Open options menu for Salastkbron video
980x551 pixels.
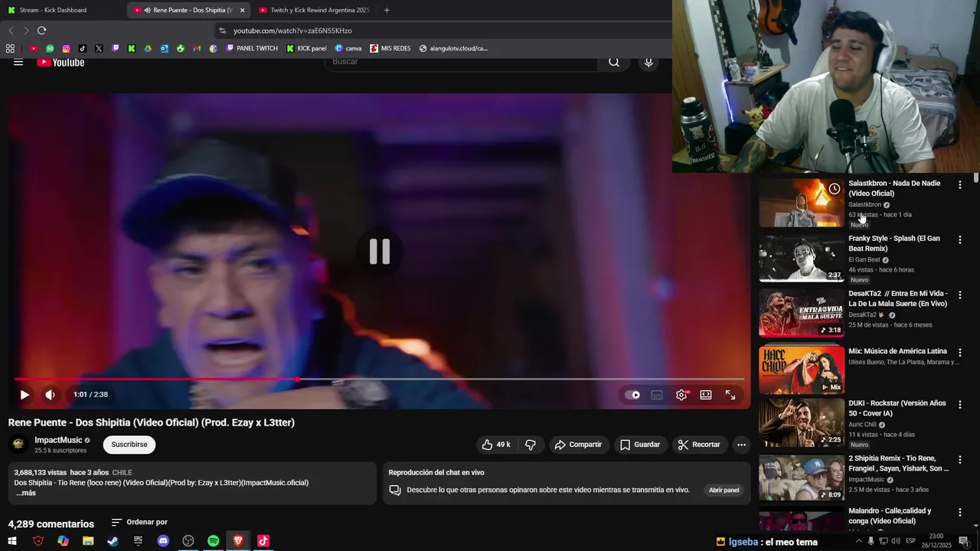pyautogui.click(x=959, y=184)
